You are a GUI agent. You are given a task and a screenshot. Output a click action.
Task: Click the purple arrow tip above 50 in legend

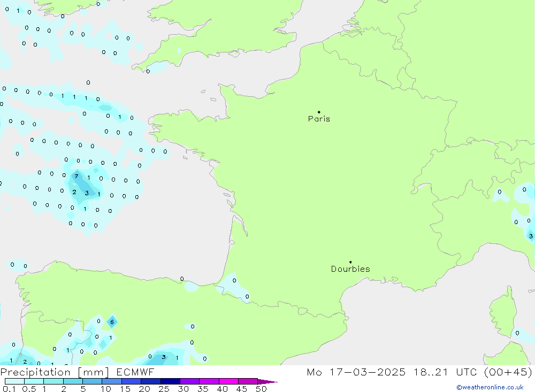point(268,382)
